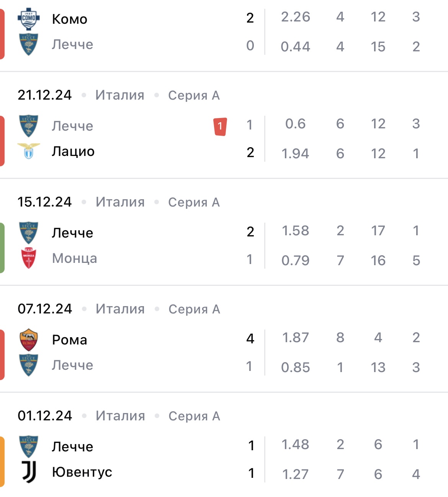Open the Ювентус team name

tap(82, 472)
